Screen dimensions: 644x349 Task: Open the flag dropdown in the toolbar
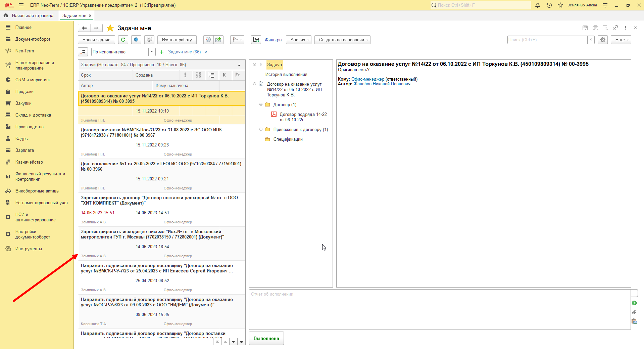(x=237, y=40)
